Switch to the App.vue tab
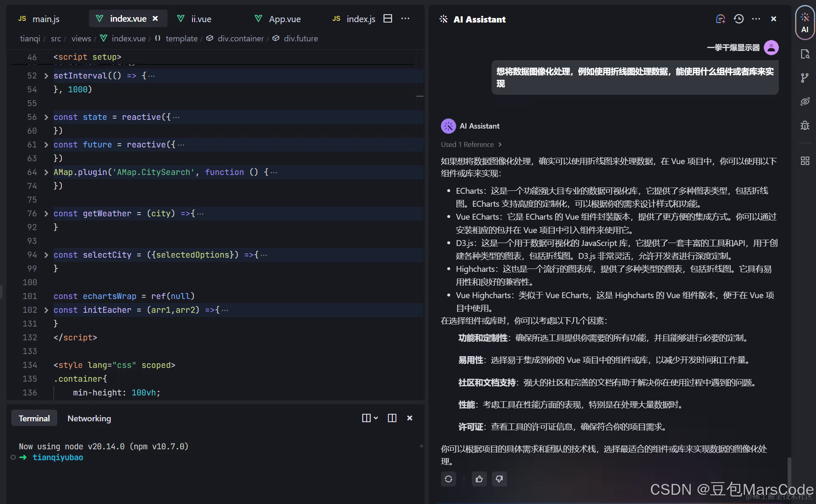Screen dimensions: 816x504 (x=284, y=19)
